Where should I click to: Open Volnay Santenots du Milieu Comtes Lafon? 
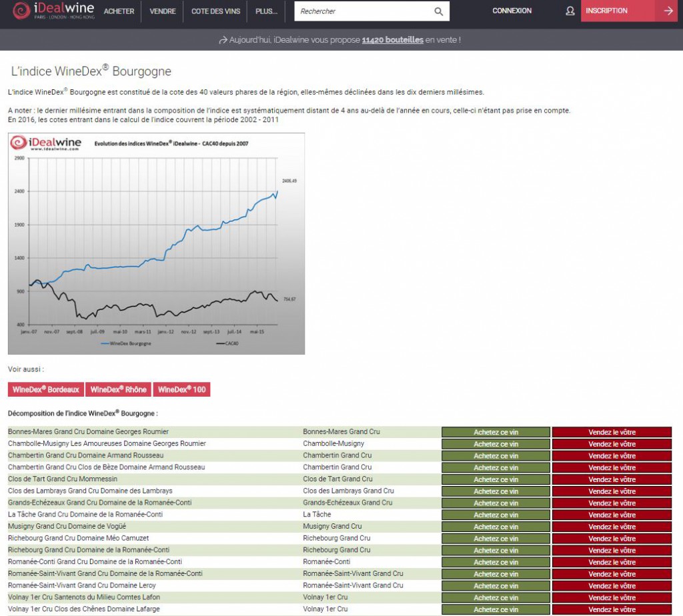pos(83,597)
